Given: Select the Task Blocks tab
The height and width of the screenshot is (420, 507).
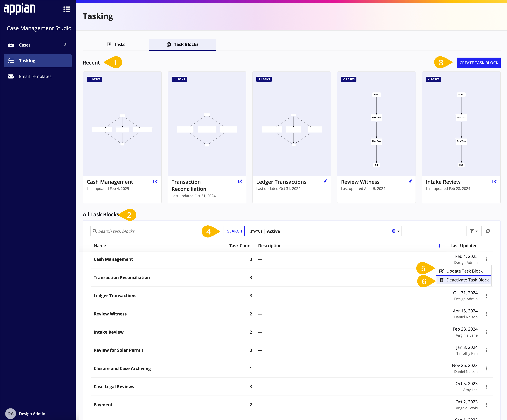Looking at the screenshot, I should click(182, 44).
